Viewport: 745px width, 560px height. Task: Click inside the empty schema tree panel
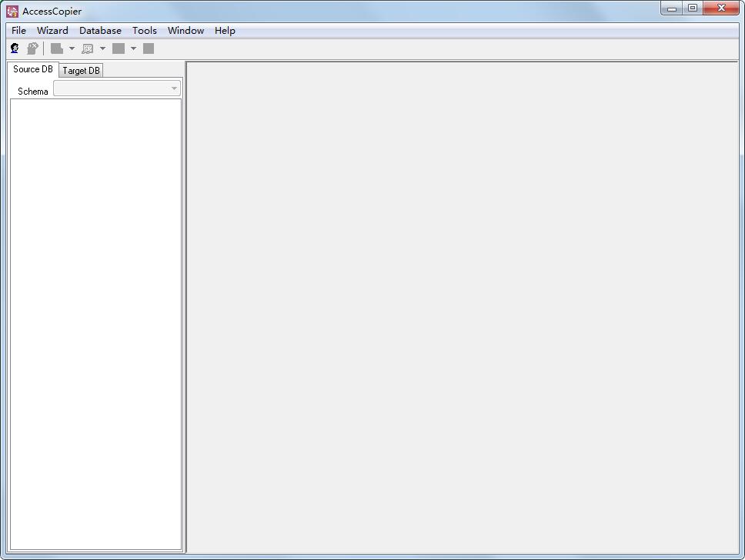(x=95, y=323)
